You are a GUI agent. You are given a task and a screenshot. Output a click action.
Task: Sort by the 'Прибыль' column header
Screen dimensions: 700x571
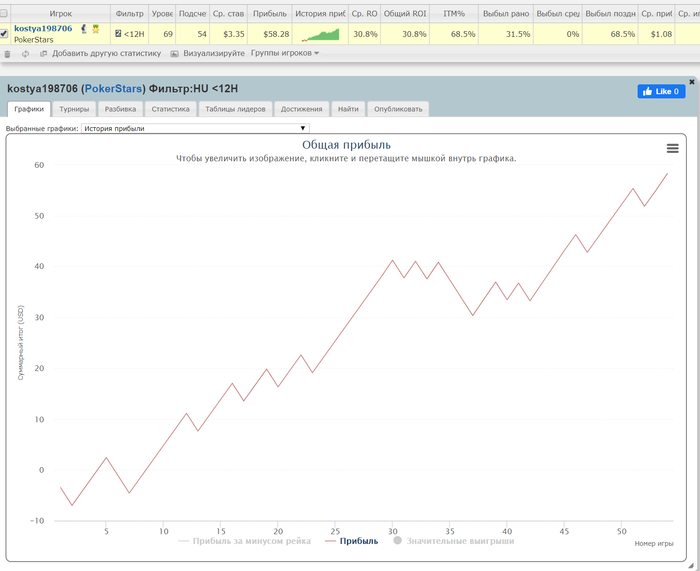point(270,14)
